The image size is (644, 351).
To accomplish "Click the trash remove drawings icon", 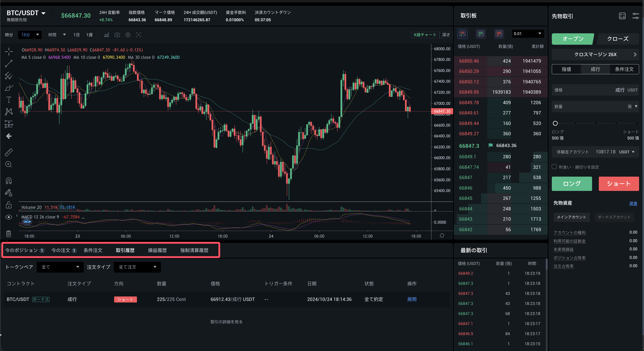I will [x=9, y=234].
